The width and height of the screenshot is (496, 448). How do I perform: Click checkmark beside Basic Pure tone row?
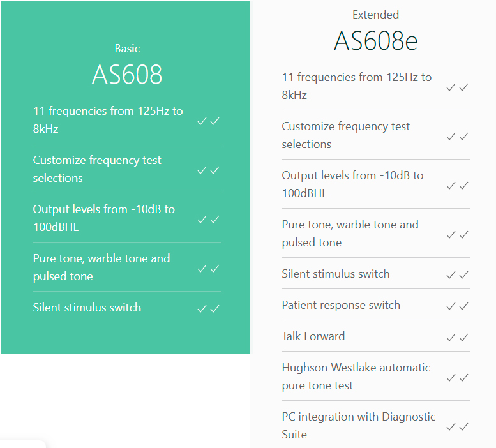click(208, 268)
